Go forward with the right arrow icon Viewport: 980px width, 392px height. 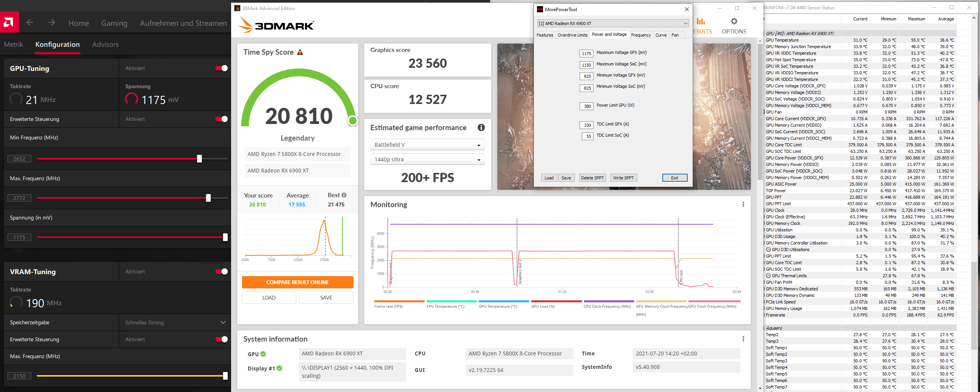(52, 23)
